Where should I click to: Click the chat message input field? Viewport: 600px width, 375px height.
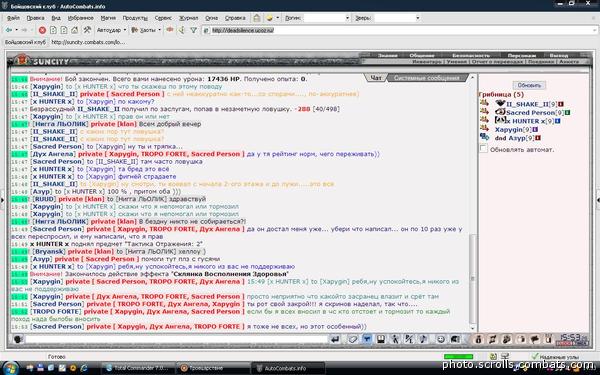(177, 339)
